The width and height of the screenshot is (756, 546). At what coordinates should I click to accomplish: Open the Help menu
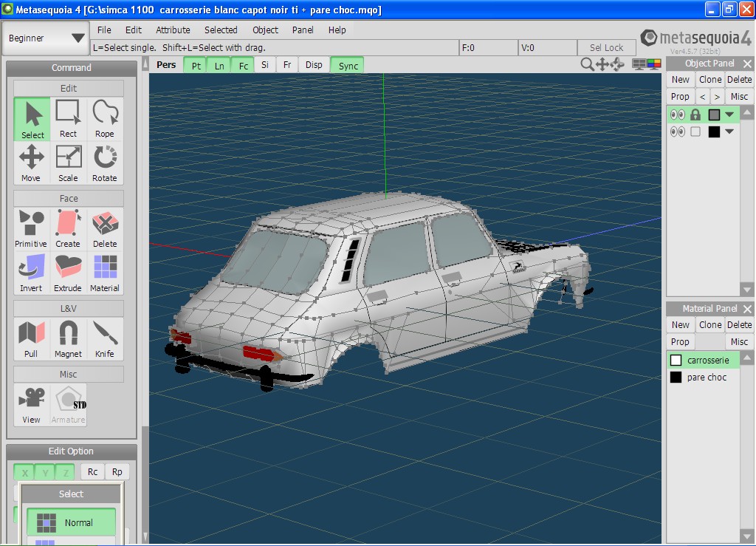coord(337,30)
